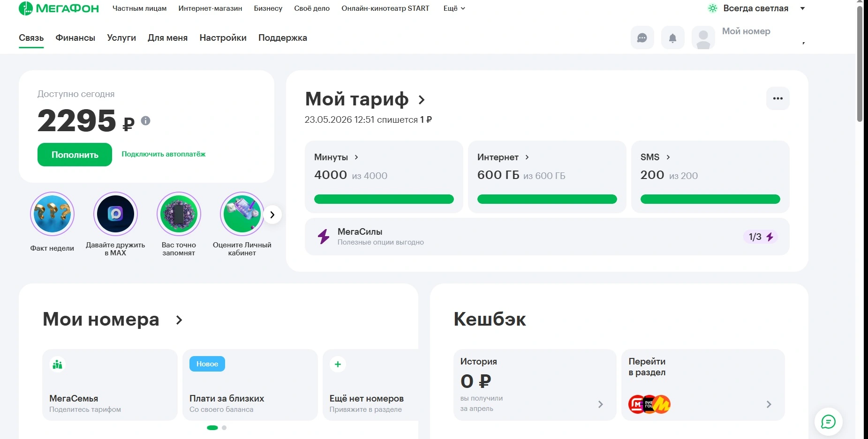Open the Всегда светлая theme dropdown
868x439 pixels.
802,8
